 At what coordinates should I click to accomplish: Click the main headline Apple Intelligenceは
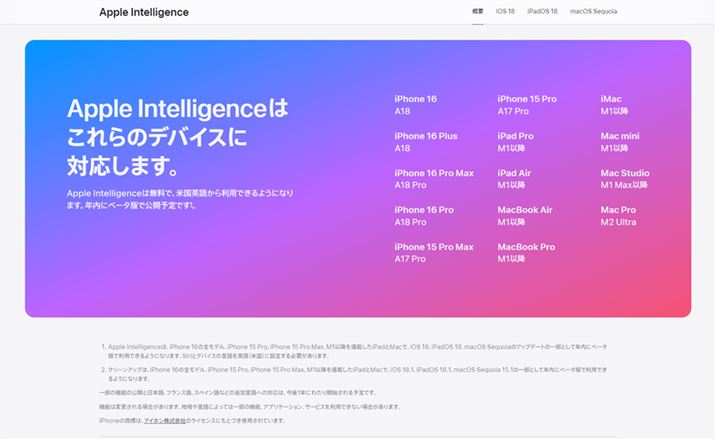click(178, 108)
